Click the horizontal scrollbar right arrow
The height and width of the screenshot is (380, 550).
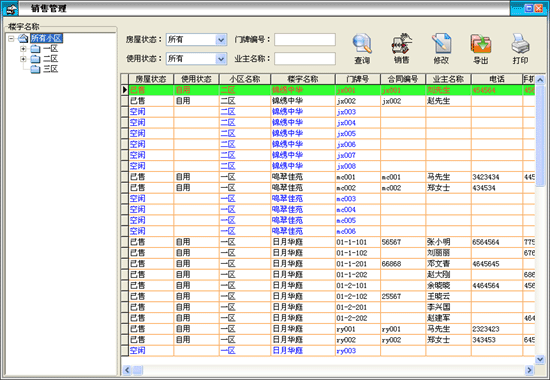529,370
